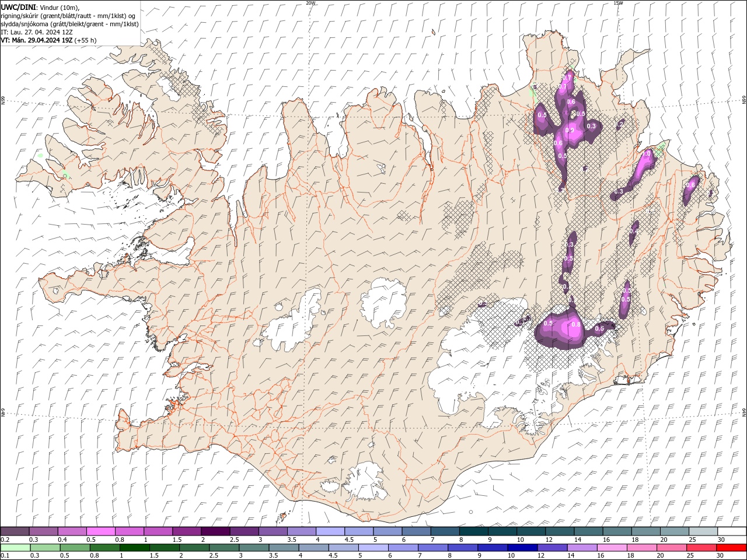Click the darkest green 1 lower legend swatch
Image resolution: width=747 pixels, height=560 pixels.
point(134,548)
